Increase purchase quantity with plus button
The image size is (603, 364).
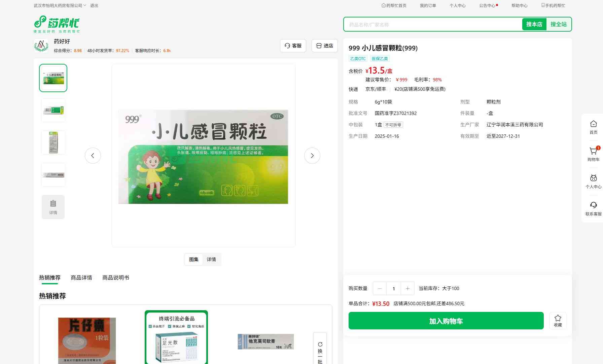coord(407,288)
